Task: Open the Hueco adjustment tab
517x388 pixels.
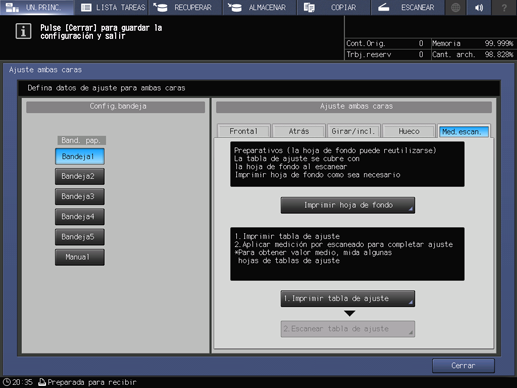Action: tap(409, 131)
